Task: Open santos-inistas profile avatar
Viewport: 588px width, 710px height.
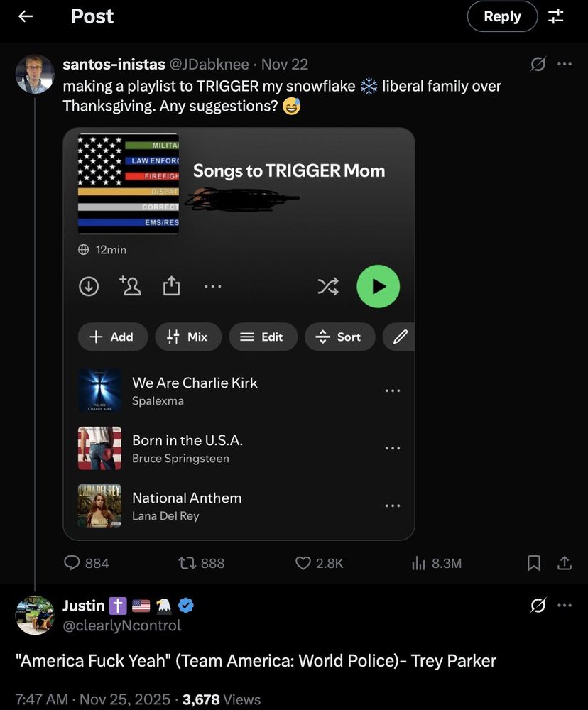Action: tap(34, 74)
